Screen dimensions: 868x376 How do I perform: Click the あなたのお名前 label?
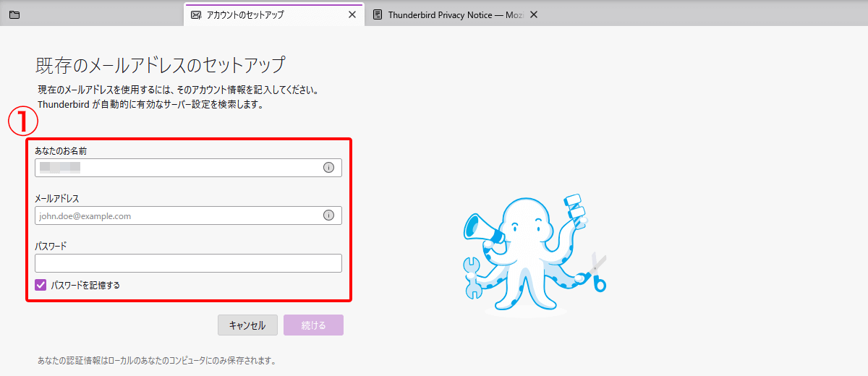click(x=61, y=150)
